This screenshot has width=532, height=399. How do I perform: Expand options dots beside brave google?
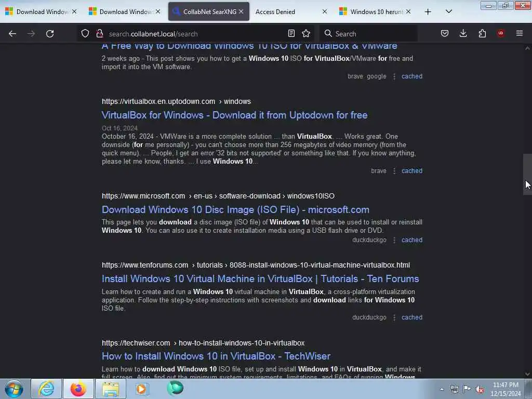click(394, 77)
